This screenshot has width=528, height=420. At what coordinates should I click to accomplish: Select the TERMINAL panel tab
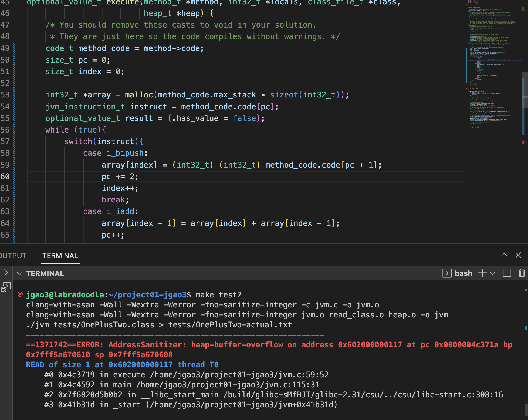point(60,255)
